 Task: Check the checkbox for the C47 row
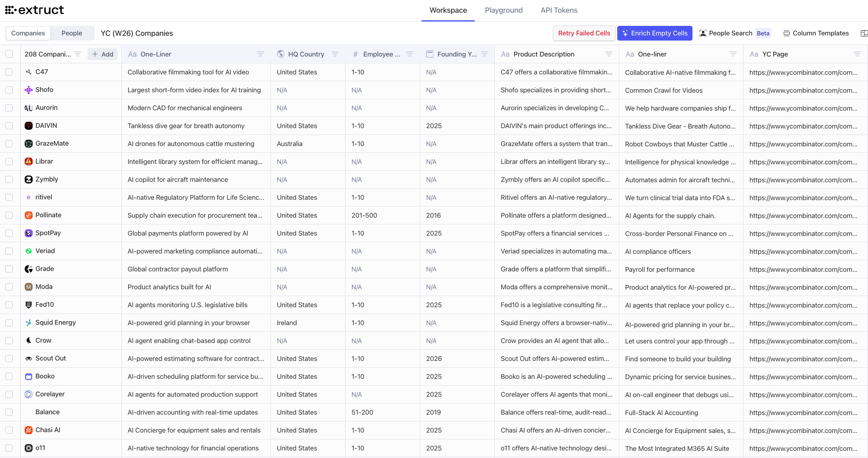coord(10,72)
